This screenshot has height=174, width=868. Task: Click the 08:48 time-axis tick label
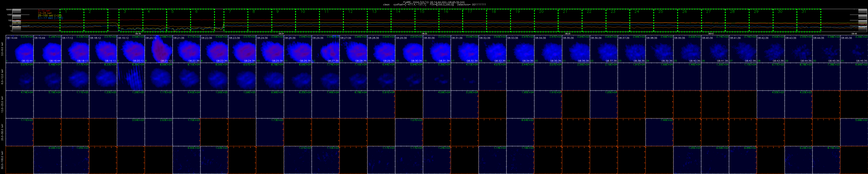pyautogui.click(x=854, y=34)
